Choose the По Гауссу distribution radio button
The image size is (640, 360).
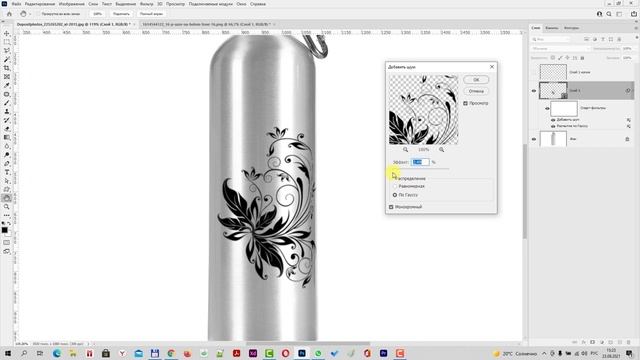coord(395,195)
